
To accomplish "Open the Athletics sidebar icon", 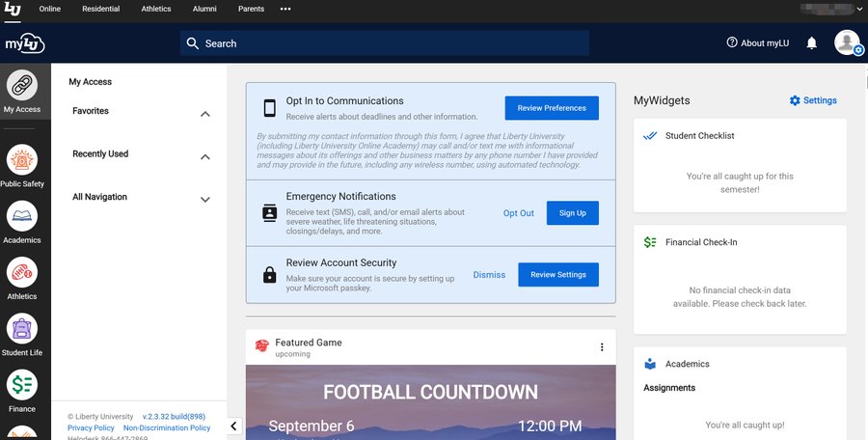I will click(x=22, y=273).
